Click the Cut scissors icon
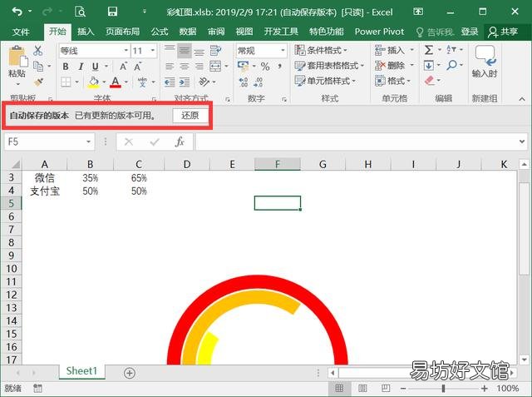 (x=37, y=51)
